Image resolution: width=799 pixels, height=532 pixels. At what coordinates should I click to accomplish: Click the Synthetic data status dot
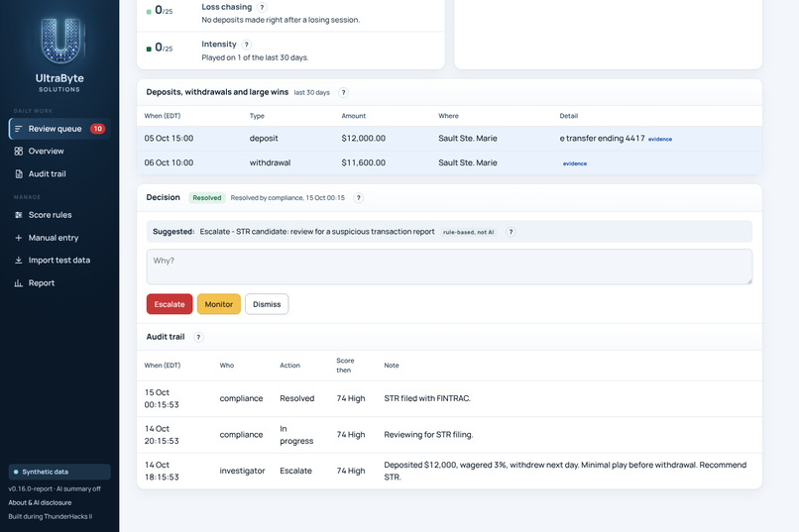click(x=16, y=472)
